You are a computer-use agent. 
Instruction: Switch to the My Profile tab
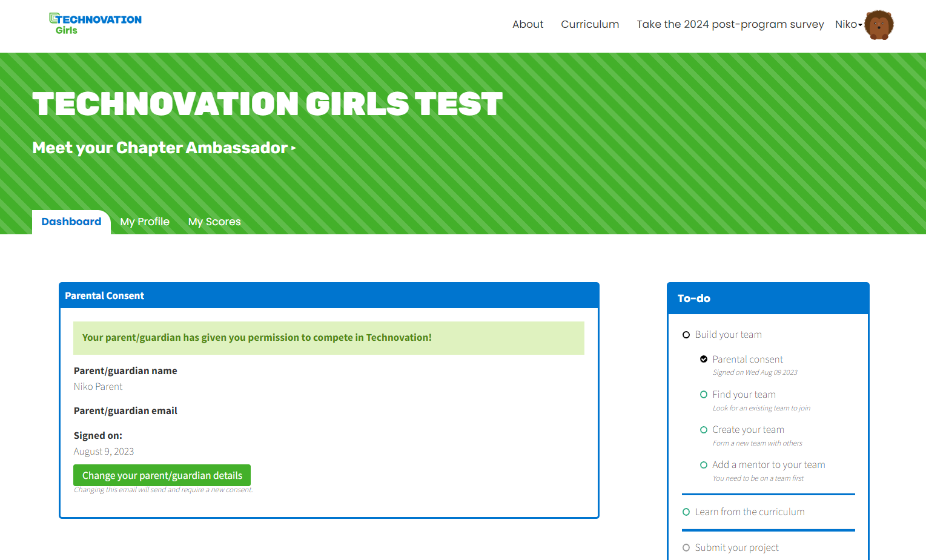[145, 222]
